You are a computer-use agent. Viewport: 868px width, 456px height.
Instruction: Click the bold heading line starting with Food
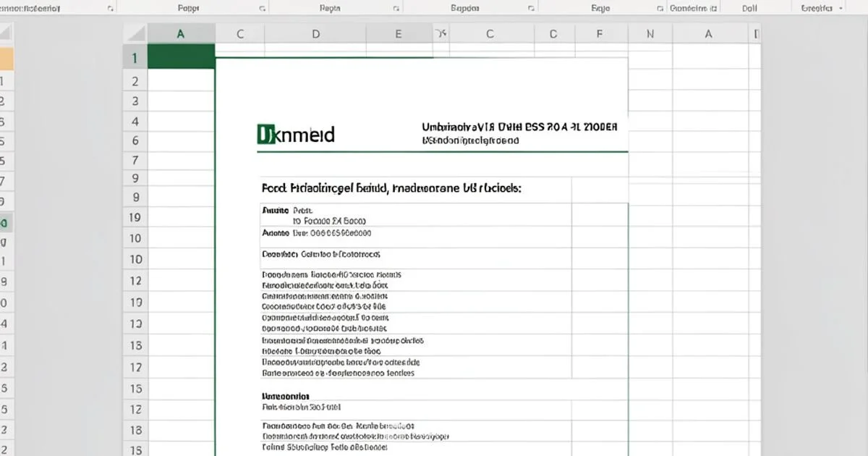pos(391,188)
